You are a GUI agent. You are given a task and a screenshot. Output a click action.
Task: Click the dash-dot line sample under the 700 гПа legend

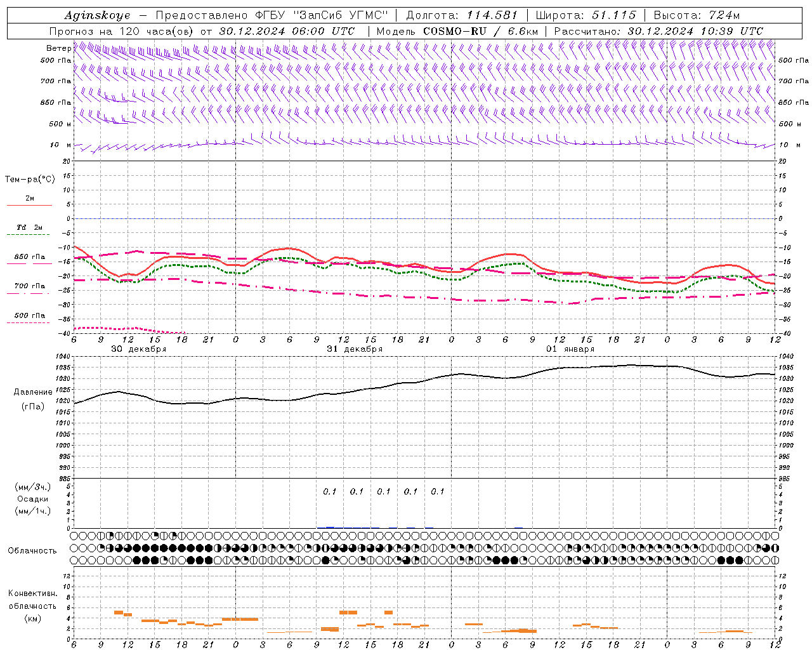[29, 293]
